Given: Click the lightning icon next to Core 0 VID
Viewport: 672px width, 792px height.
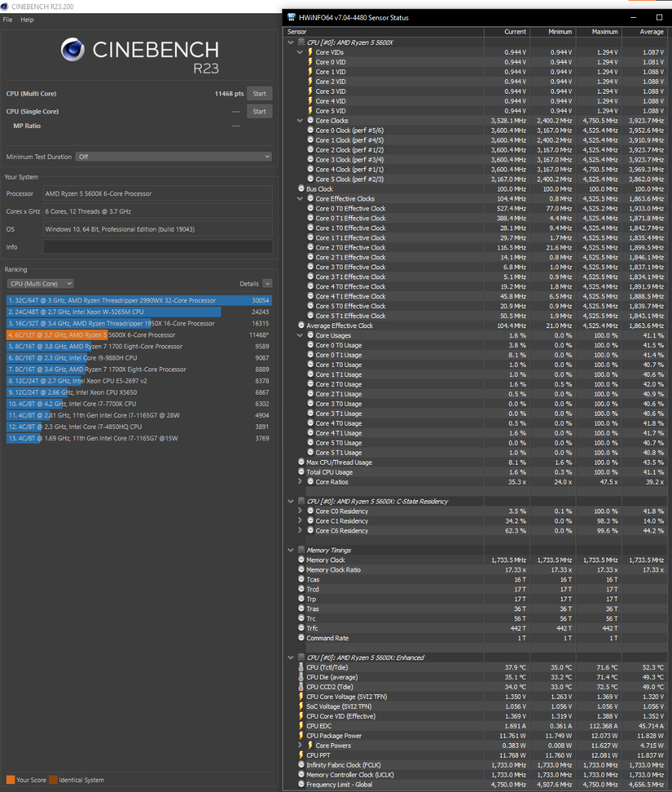Looking at the screenshot, I should [310, 62].
